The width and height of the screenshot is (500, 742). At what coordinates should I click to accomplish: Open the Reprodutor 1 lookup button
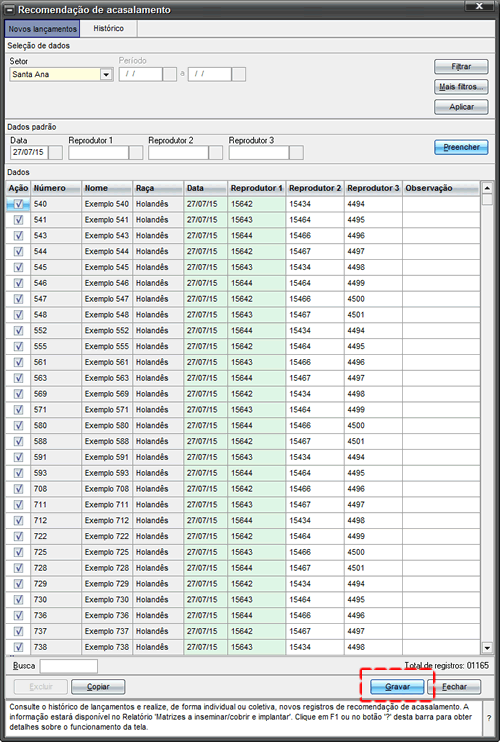coord(136,152)
